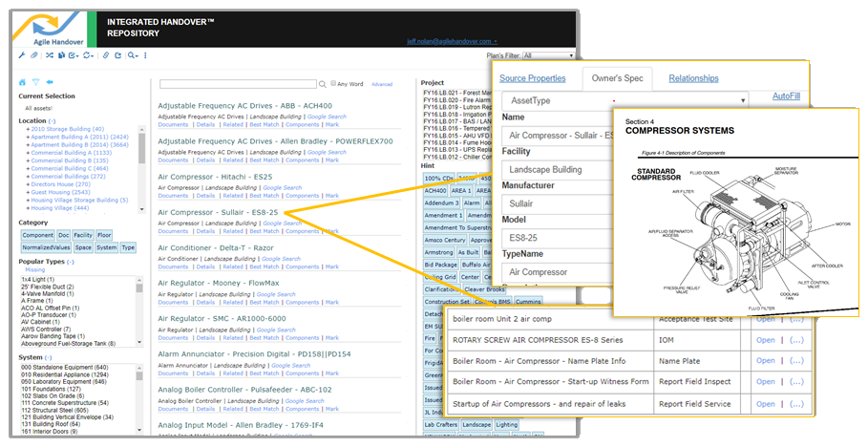Select the Lighting hint tag
The height and width of the screenshot is (447, 868).
point(506,425)
